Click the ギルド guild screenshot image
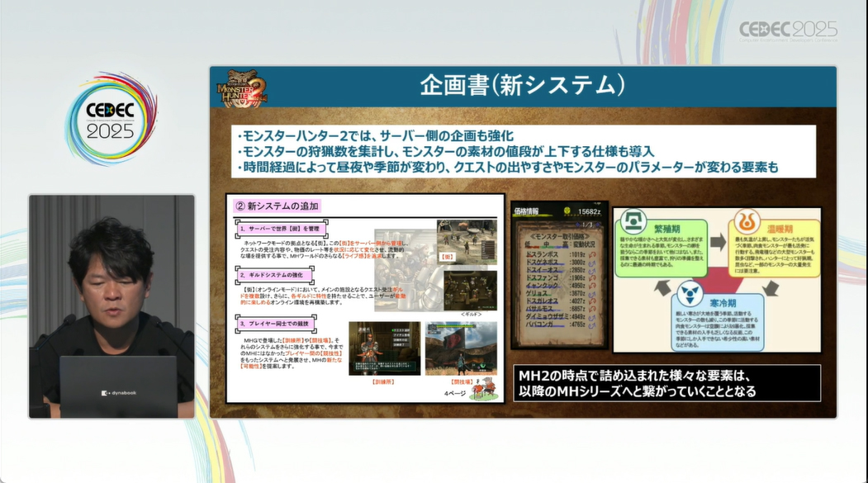Image resolution: width=868 pixels, height=483 pixels. pyautogui.click(x=470, y=291)
